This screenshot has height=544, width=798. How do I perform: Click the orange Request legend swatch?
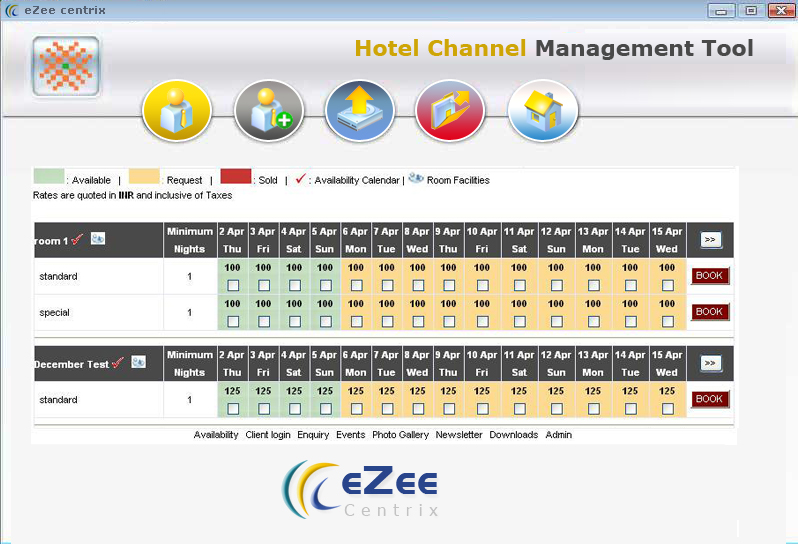(144, 176)
